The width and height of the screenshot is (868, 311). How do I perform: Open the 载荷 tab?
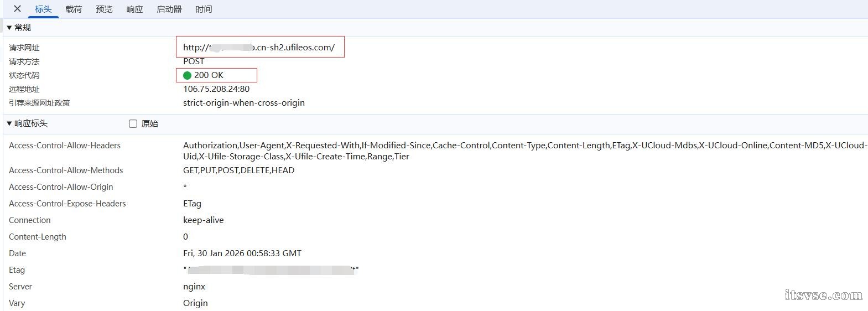[x=74, y=9]
